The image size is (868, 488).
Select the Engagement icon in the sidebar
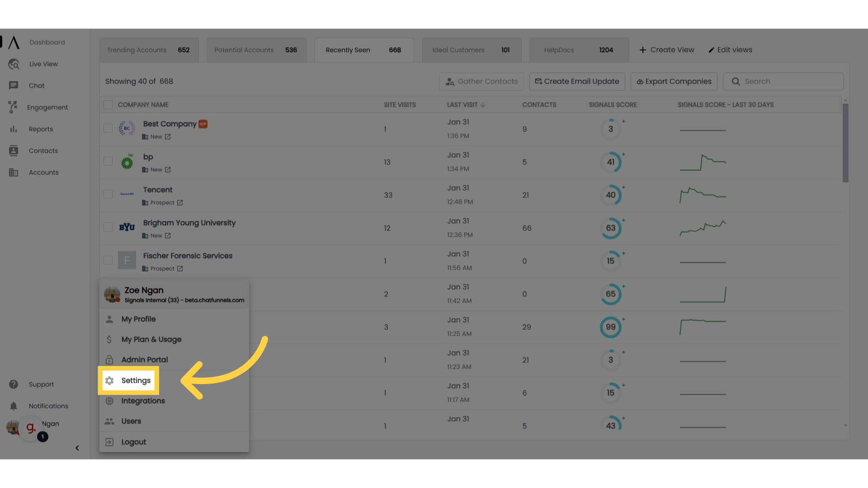[x=13, y=107]
